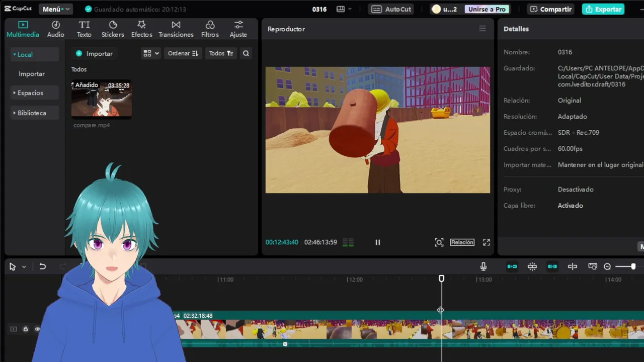Image resolution: width=644 pixels, height=362 pixels.
Task: Open the Menú dropdown
Action: 56,9
